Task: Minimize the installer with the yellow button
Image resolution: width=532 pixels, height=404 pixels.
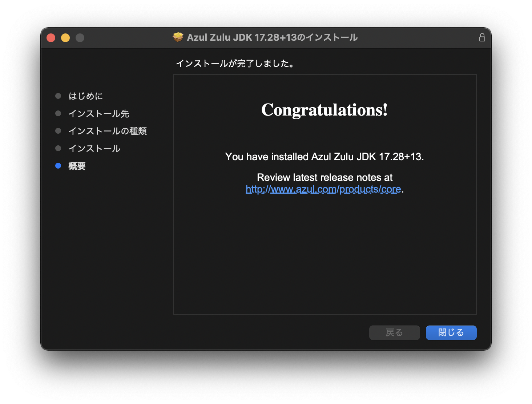Action: coord(65,38)
